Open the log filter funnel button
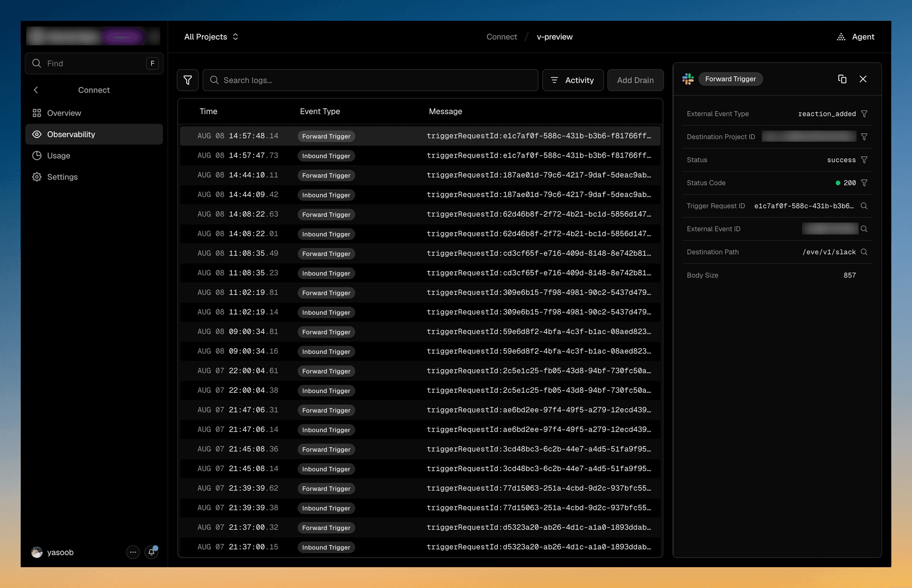The height and width of the screenshot is (588, 912). click(x=188, y=80)
